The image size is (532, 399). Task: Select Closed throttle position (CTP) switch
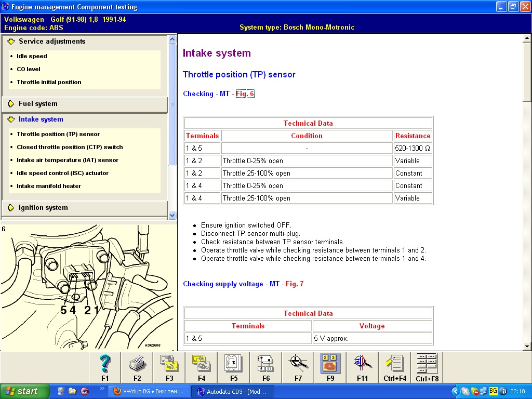coord(70,147)
